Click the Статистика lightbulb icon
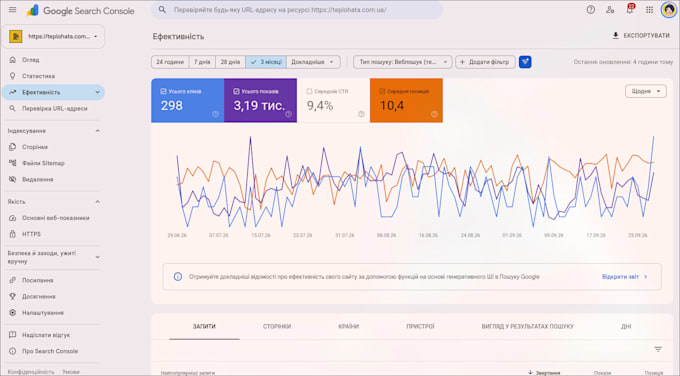 coord(13,76)
